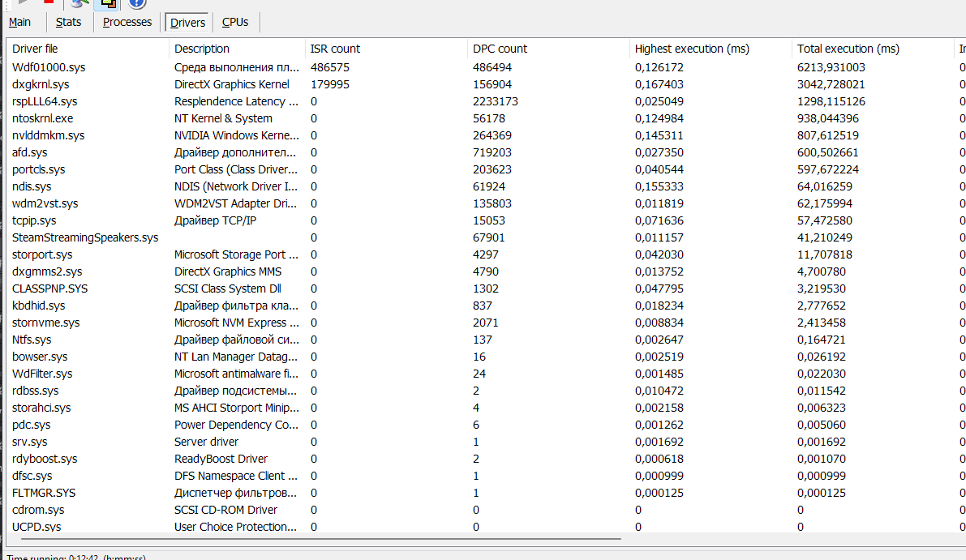The image size is (966, 560).
Task: Select the kbdhid.sys driver entry
Action: [x=38, y=306]
